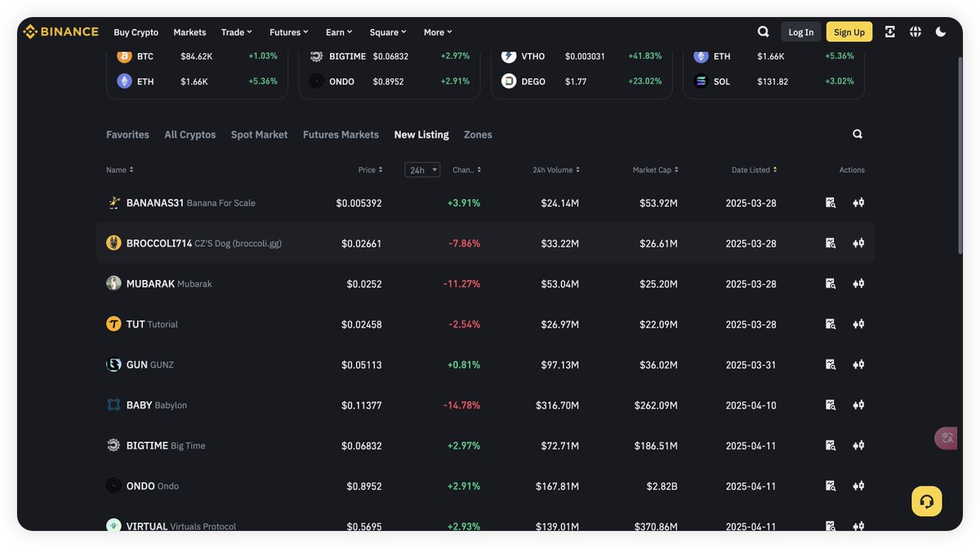Click BIGTIME volume $72.71M
980x548 pixels.
coord(560,446)
